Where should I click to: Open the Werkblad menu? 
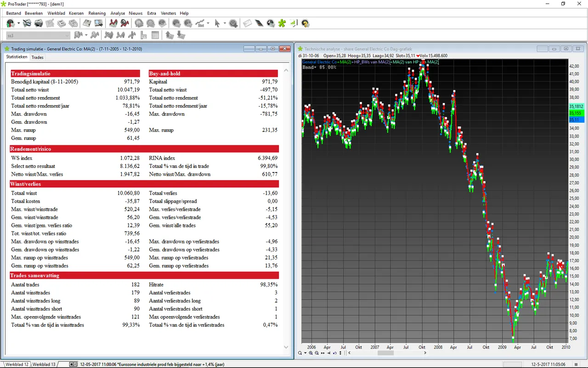tap(56, 13)
